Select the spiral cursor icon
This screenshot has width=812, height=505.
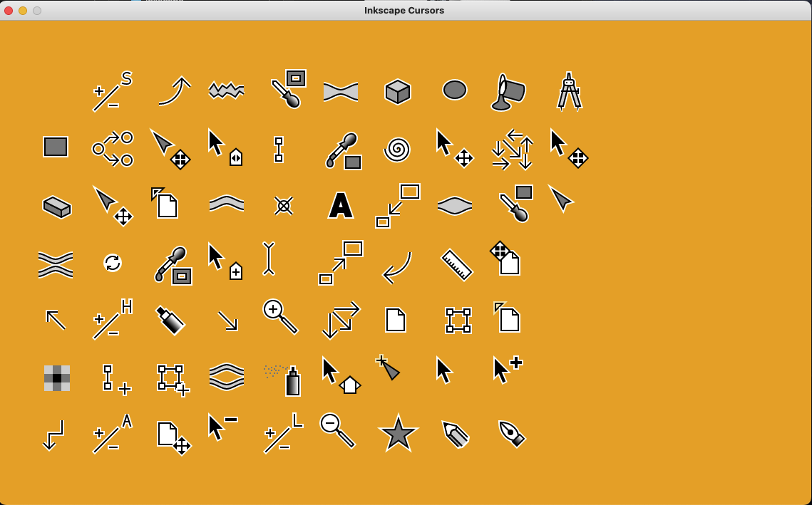(397, 149)
